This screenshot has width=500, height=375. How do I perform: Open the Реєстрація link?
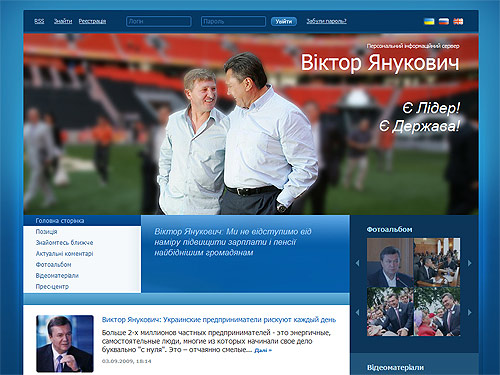tap(92, 21)
